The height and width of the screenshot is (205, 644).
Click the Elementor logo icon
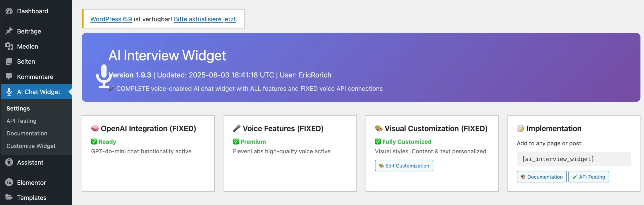9,183
